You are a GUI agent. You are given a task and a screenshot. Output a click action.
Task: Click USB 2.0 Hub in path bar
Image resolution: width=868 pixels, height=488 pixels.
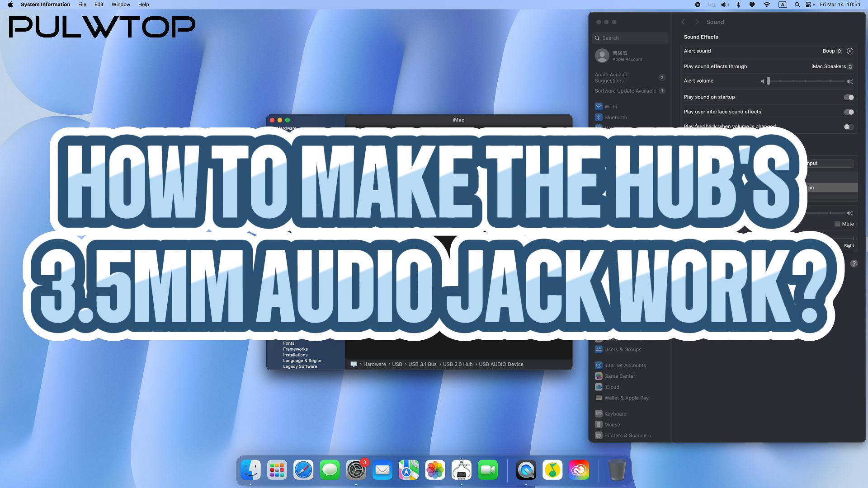pos(458,364)
